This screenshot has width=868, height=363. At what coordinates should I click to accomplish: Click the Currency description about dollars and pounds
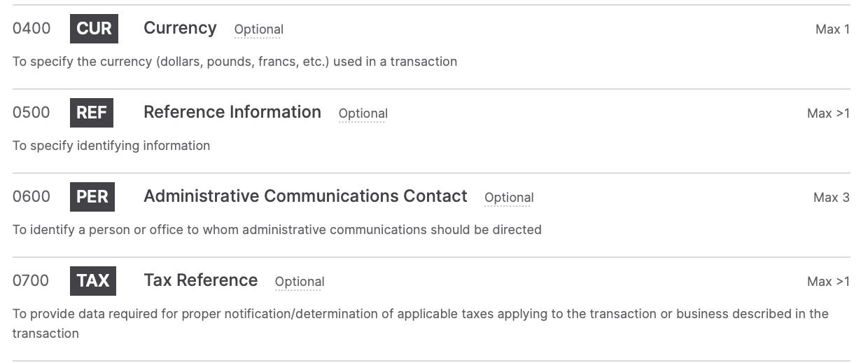pos(234,62)
